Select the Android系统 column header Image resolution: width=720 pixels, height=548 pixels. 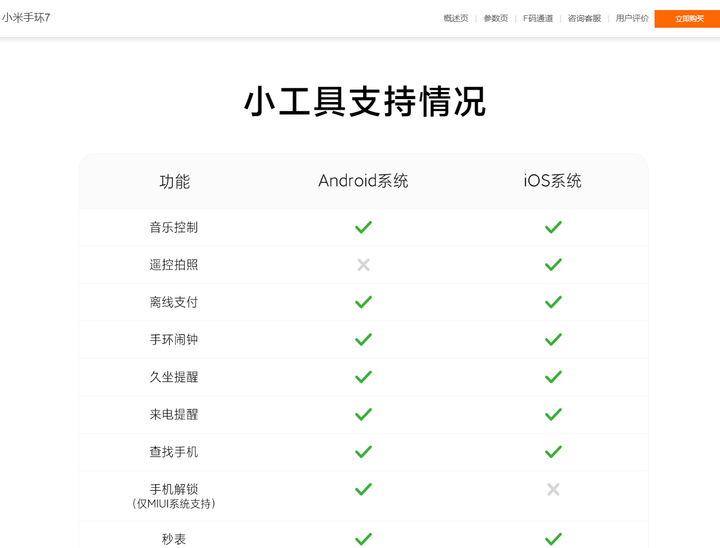click(363, 181)
